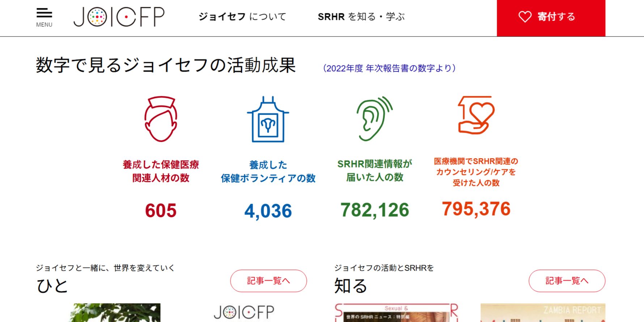Screen dimensions: 644x322
Task: Open the ZAMBIA REPORT article thumbnail
Action: coord(543,313)
